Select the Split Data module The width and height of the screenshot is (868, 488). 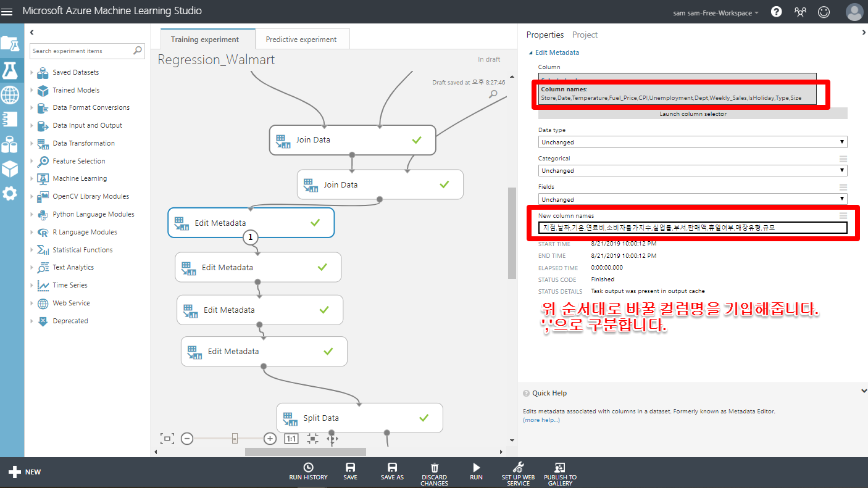[360, 418]
